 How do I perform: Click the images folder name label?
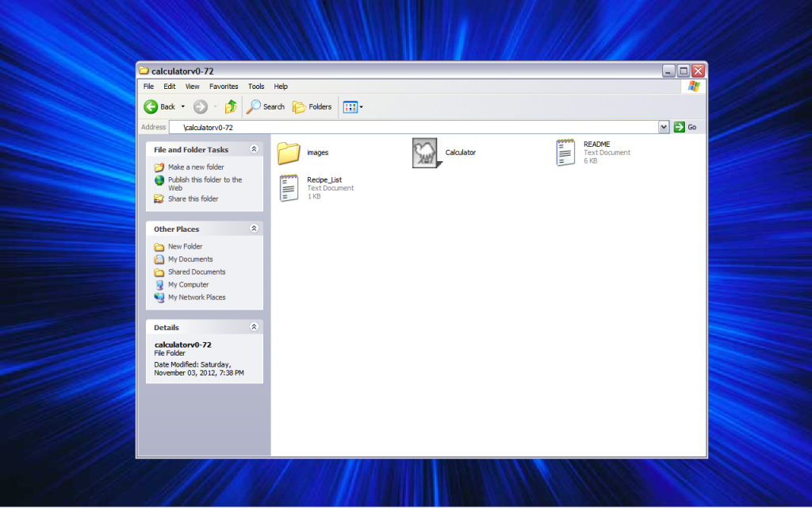point(317,152)
